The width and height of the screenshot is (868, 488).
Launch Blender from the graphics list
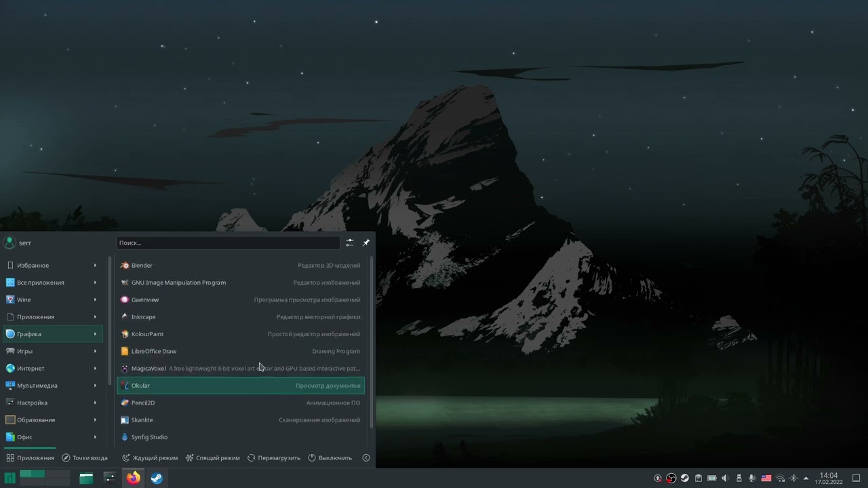(x=241, y=265)
